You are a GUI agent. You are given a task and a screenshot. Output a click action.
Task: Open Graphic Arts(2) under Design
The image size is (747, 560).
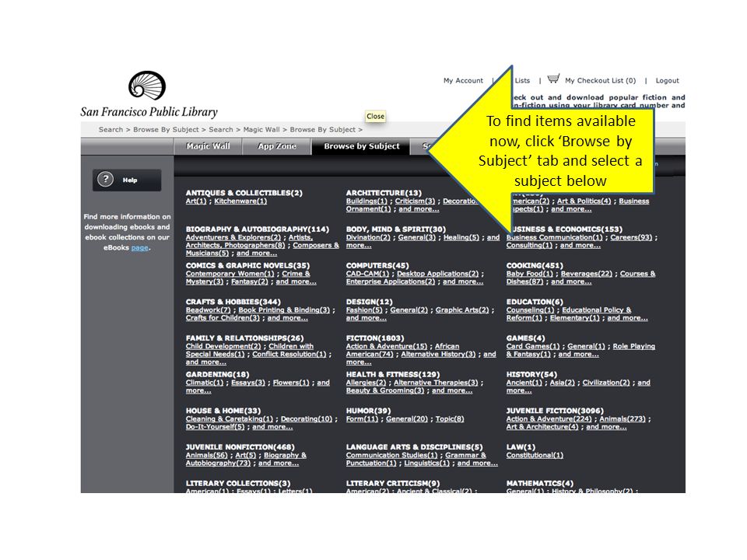tap(462, 310)
